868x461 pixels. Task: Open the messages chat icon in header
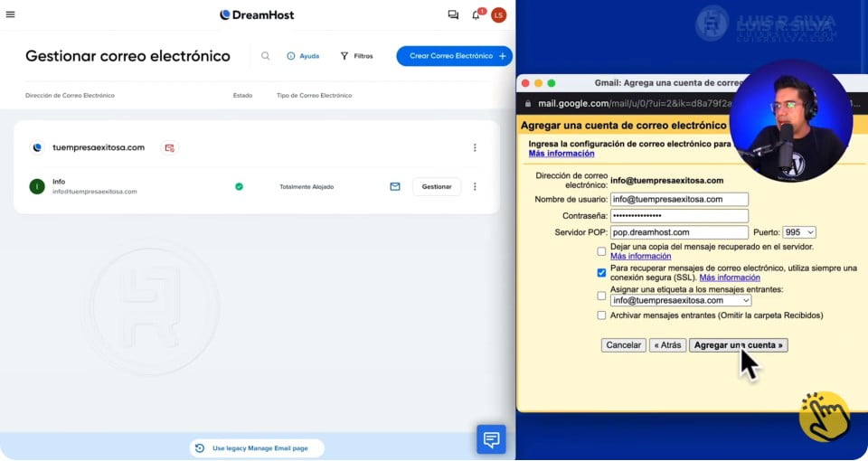453,15
